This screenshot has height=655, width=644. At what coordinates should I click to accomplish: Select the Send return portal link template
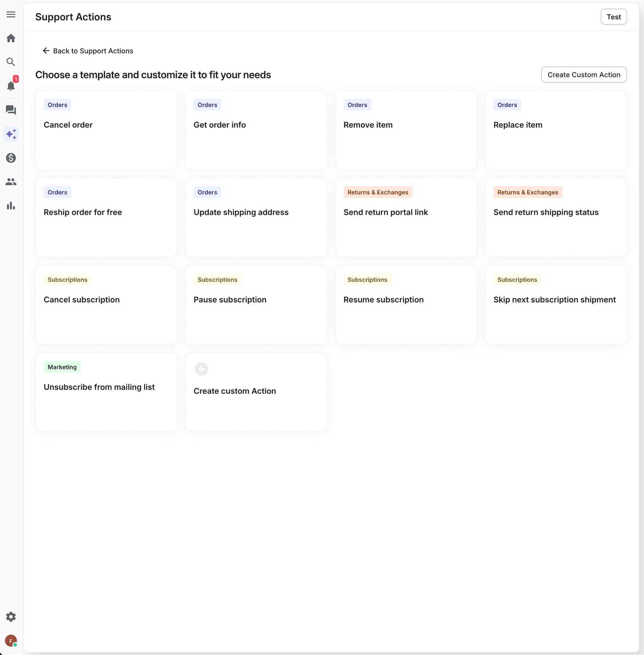[x=406, y=217]
